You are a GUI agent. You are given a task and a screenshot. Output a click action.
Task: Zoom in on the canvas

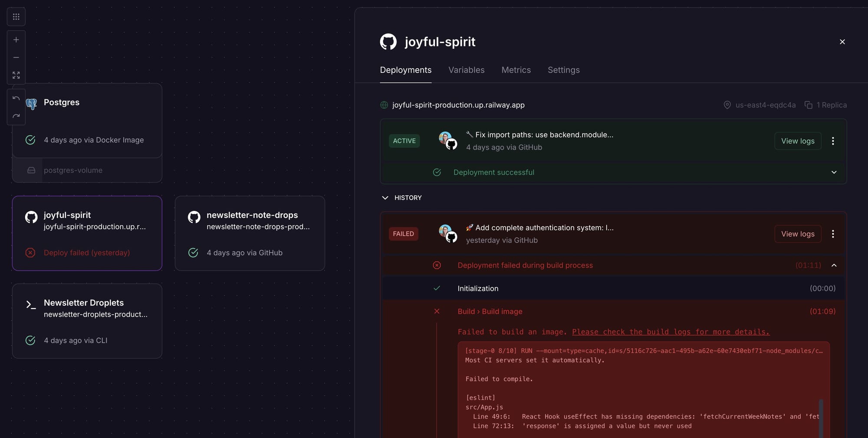pos(16,40)
